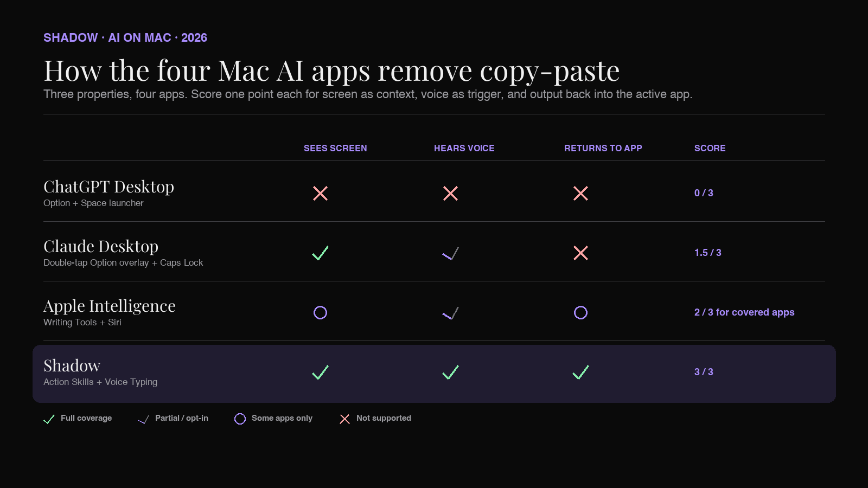
Task: Click the circle for Apple Intelligence Sees Screen
Action: pyautogui.click(x=320, y=313)
